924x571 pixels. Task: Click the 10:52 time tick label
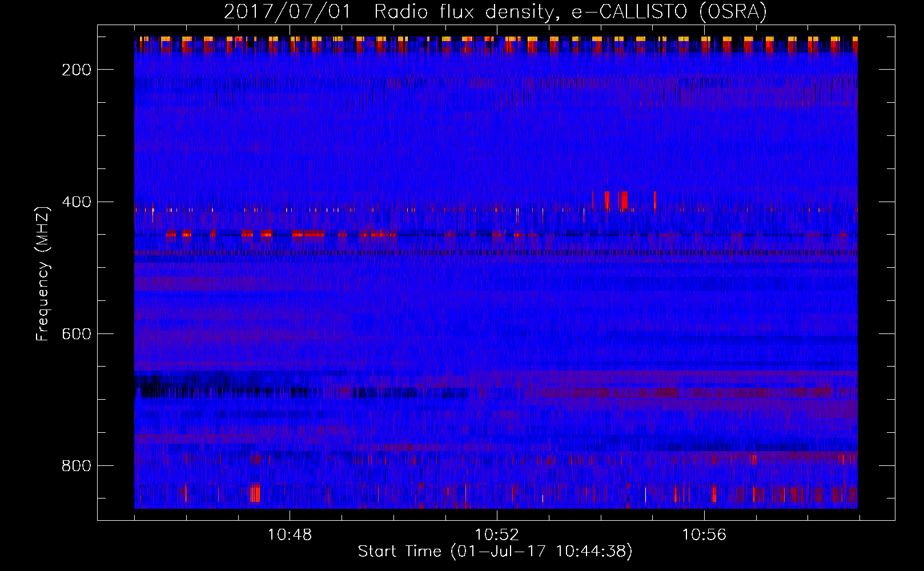(497, 535)
